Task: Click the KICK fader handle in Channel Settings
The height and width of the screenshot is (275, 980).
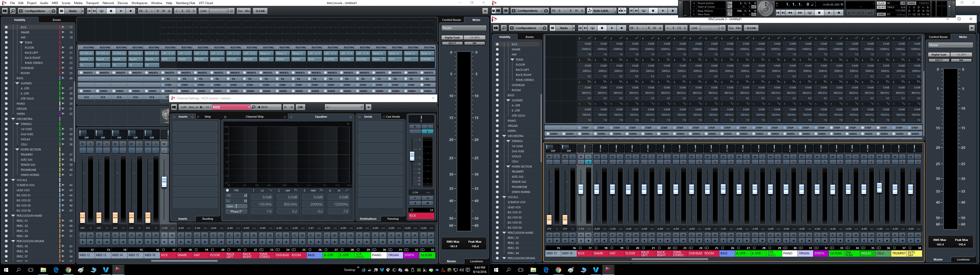Action: [x=412, y=156]
